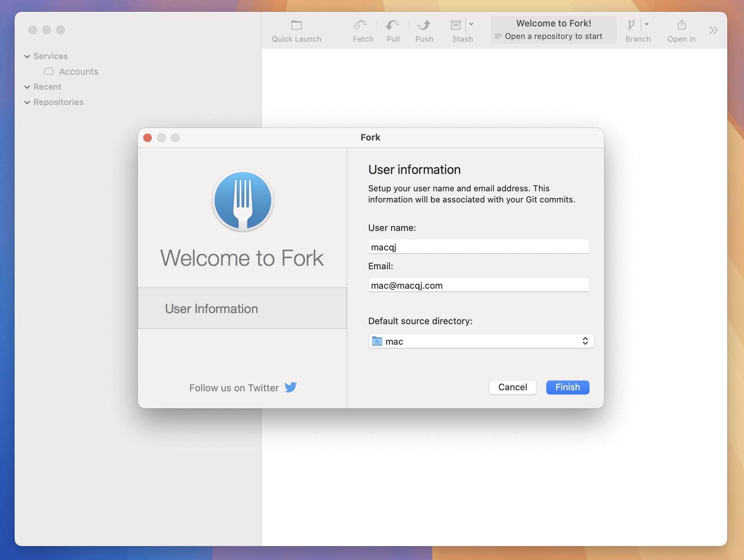Collapse the Services section
Viewport: 744px width, 560px height.
[x=27, y=56]
